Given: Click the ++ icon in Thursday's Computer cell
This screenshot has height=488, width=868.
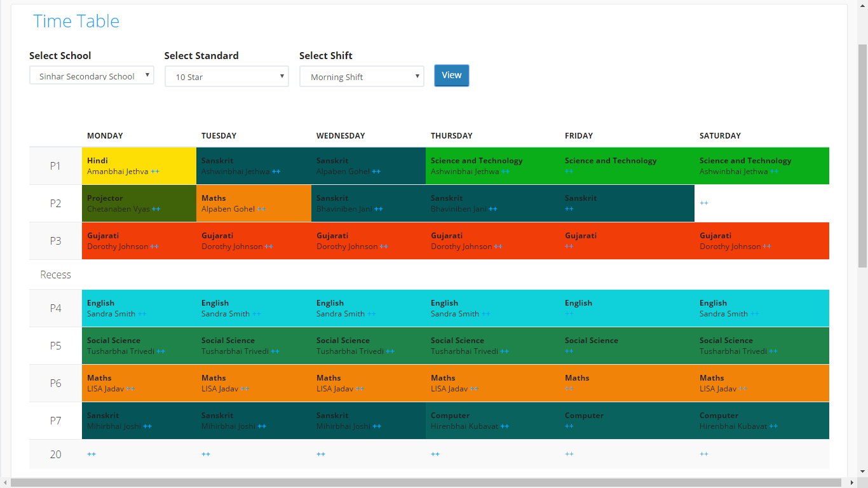Looking at the screenshot, I should pos(505,426).
